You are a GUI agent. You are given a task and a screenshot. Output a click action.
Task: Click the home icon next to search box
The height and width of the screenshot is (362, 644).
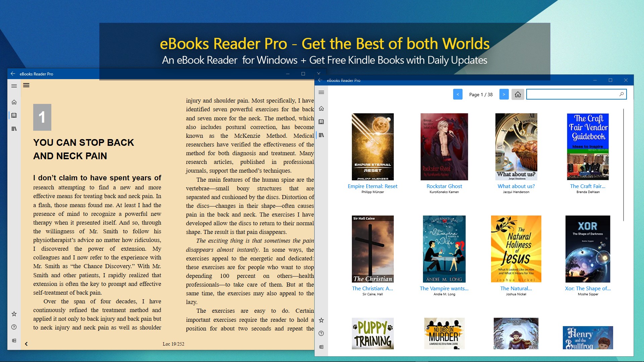(518, 95)
